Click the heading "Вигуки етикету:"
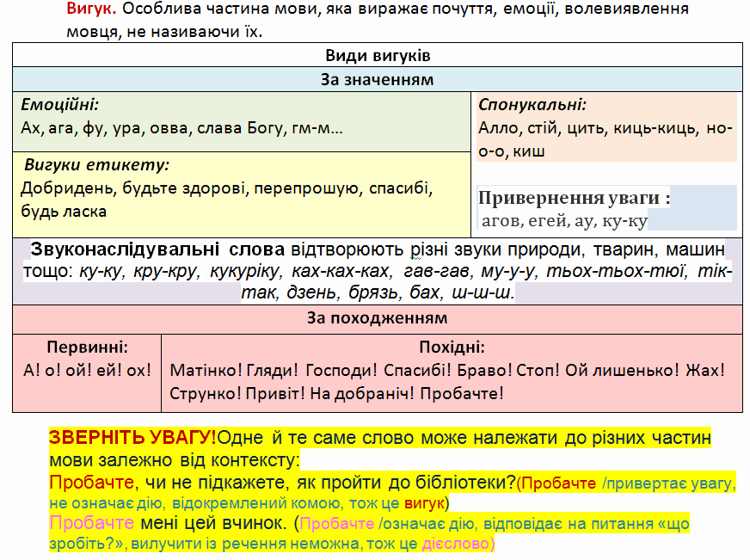The image size is (750, 560). pos(96,165)
